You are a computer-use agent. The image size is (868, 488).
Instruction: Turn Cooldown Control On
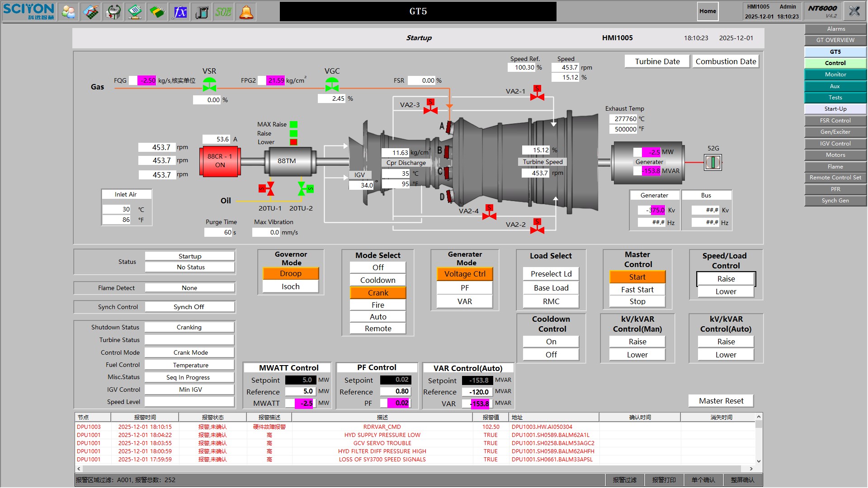tap(551, 342)
